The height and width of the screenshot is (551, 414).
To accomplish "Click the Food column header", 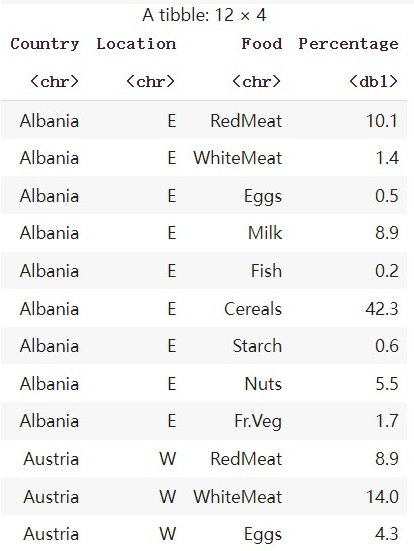I will coord(262,44).
